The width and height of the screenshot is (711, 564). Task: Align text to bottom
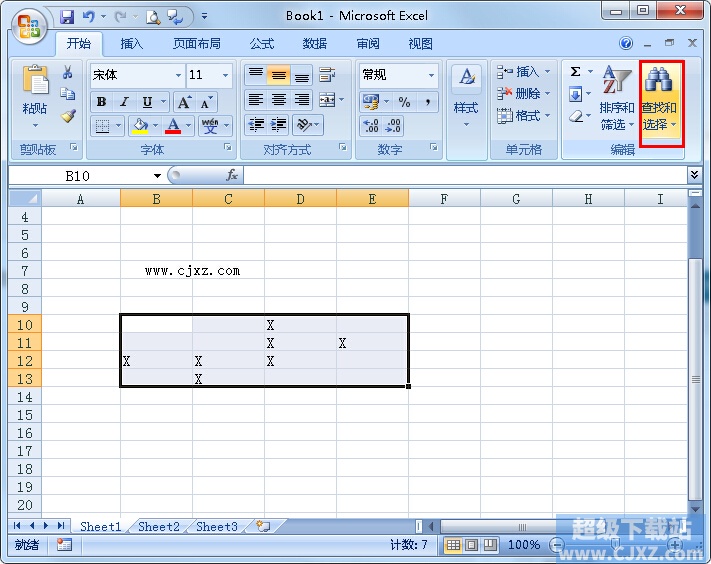click(302, 75)
